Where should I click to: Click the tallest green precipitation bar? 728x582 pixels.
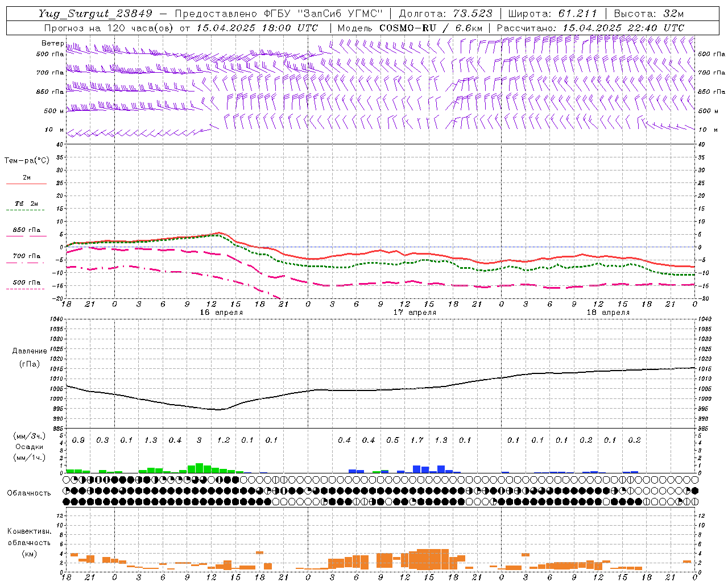tap(199, 468)
